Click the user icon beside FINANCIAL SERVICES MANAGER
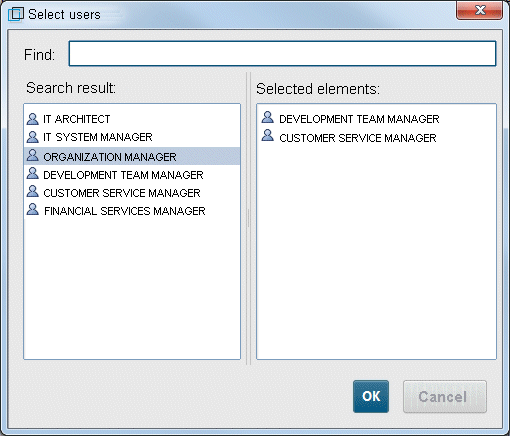This screenshot has width=510, height=436. [33, 209]
